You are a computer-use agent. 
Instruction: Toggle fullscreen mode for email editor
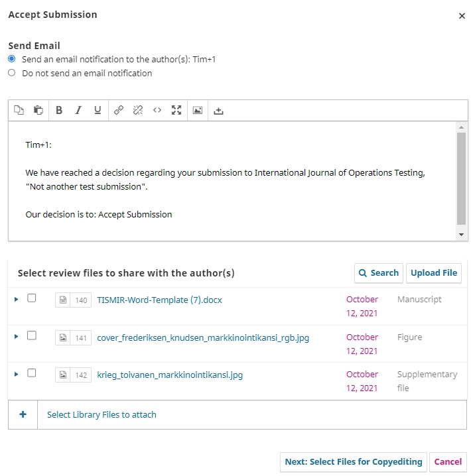pyautogui.click(x=176, y=111)
